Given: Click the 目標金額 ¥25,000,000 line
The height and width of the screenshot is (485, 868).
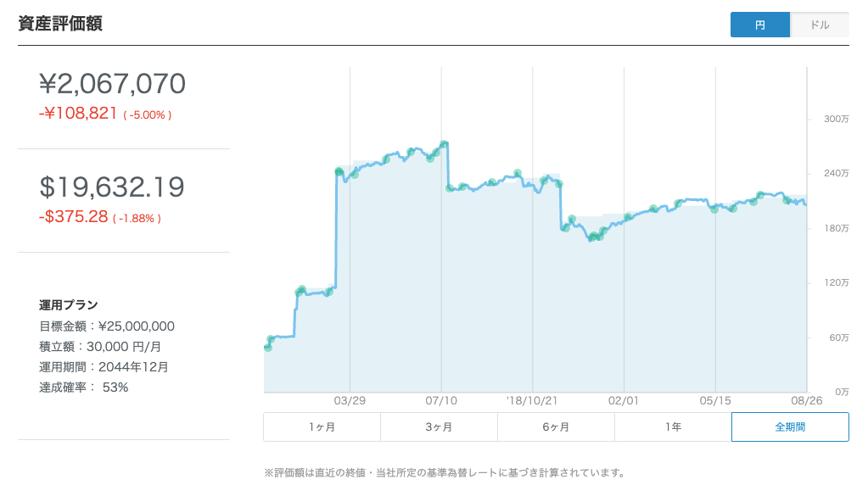Looking at the screenshot, I should [107, 326].
